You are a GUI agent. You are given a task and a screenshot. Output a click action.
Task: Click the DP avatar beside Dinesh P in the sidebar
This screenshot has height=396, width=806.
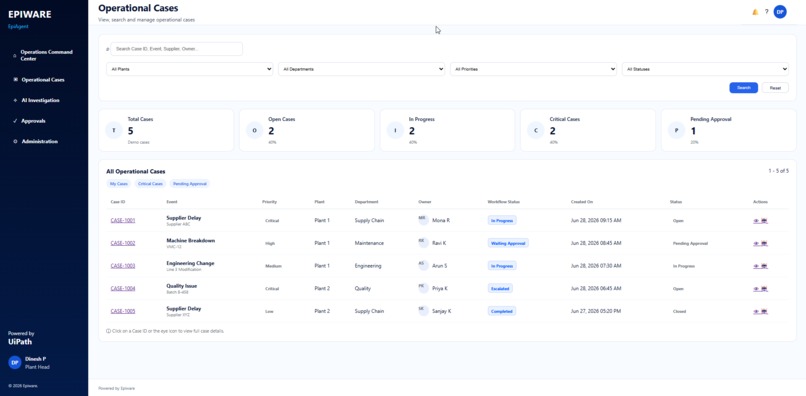coord(14,363)
